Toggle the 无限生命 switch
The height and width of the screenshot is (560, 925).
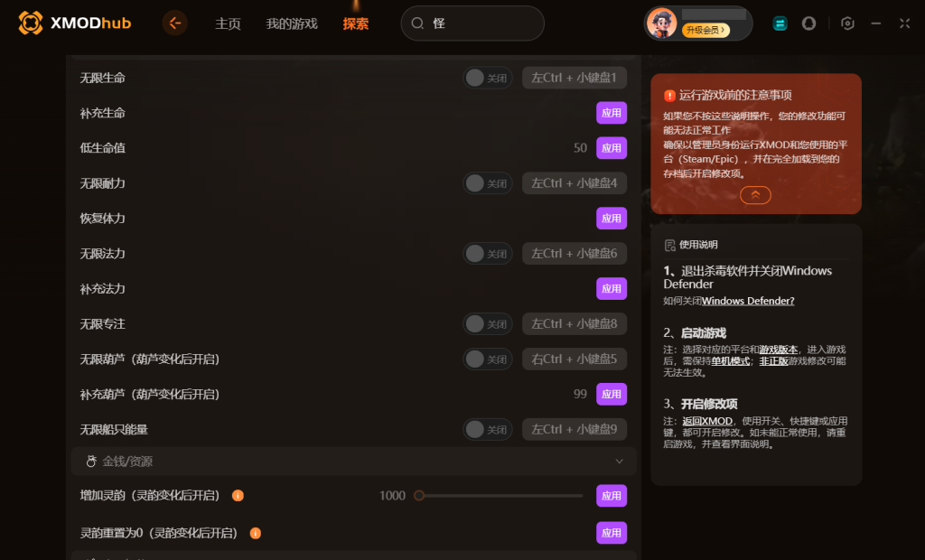pyautogui.click(x=487, y=78)
